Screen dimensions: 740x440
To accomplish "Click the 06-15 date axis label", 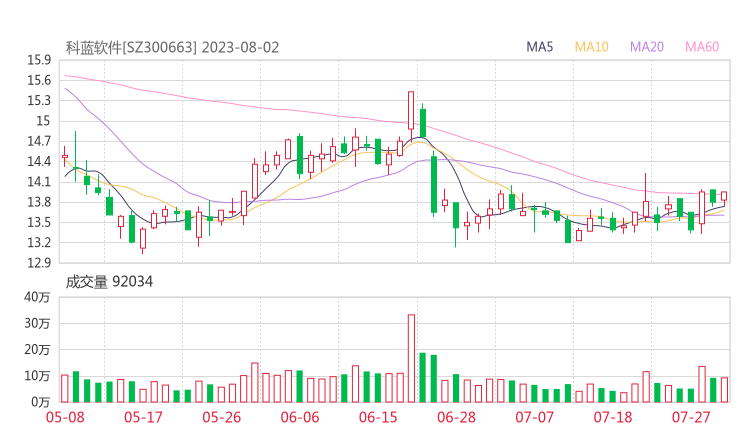I will (378, 417).
